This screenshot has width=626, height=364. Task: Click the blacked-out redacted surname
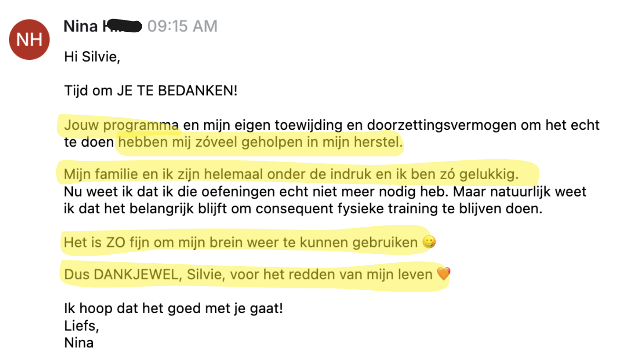pos(122,26)
